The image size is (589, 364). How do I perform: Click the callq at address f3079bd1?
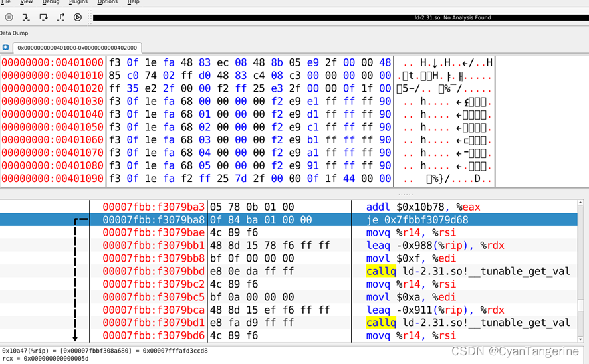[381, 323]
